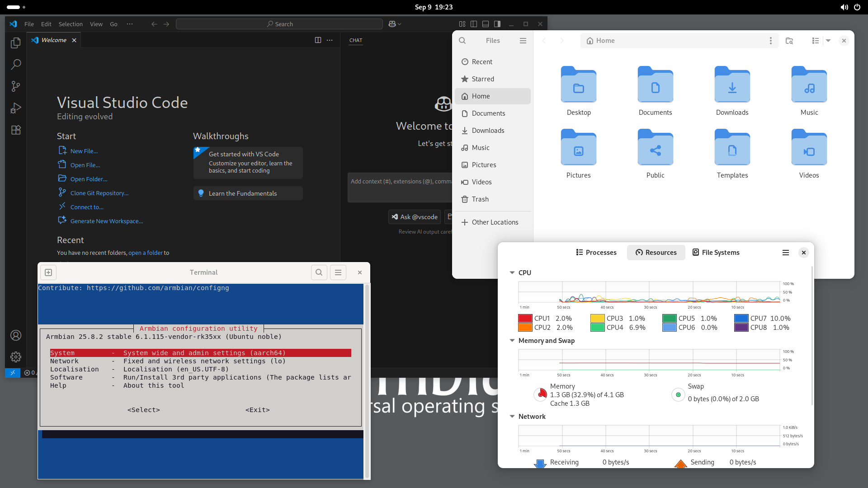
Task: Go forward with VS Code navigation arrow
Action: [166, 24]
